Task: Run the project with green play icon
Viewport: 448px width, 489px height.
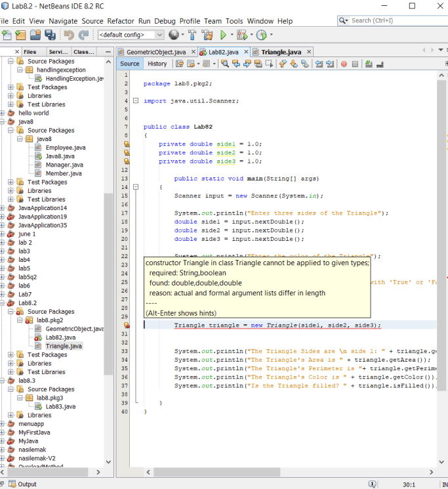Action: click(224, 35)
